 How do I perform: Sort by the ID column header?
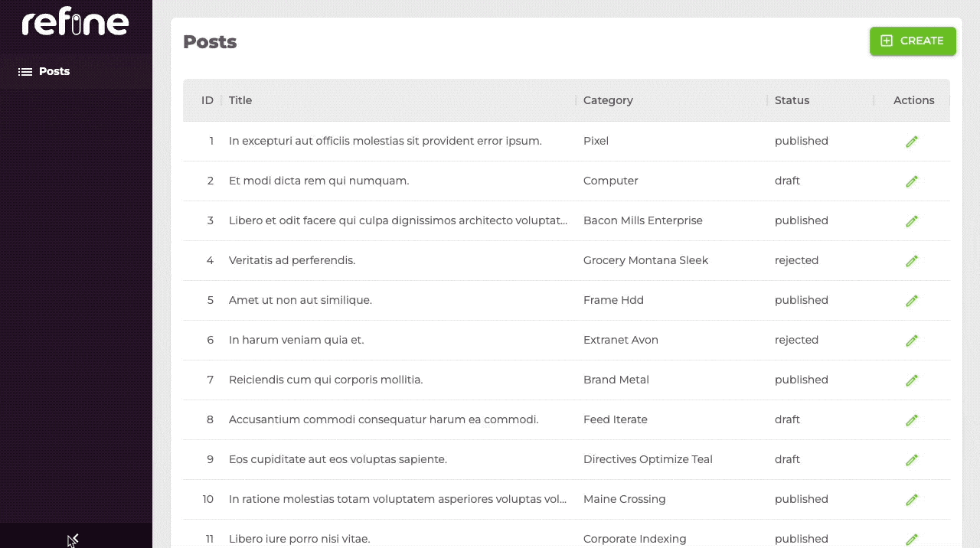point(207,100)
